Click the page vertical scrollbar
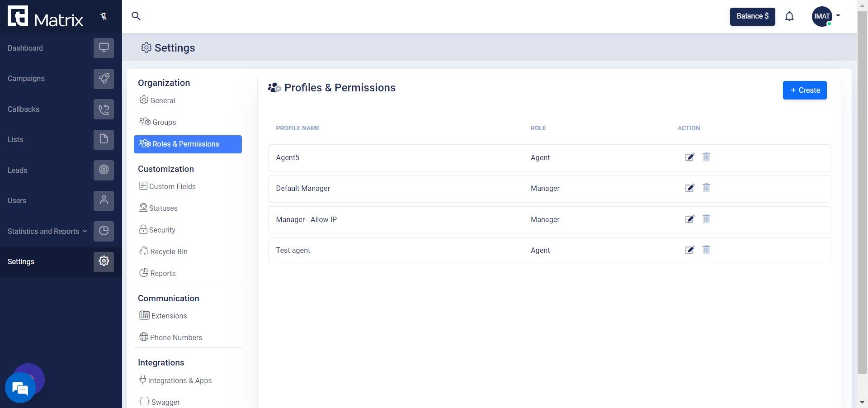 [862, 195]
